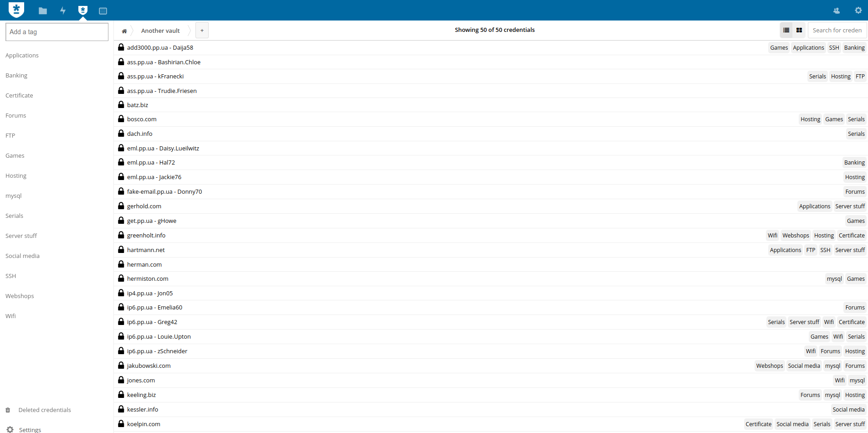
Task: Select Social media tag in sidebar
Action: [x=22, y=256]
